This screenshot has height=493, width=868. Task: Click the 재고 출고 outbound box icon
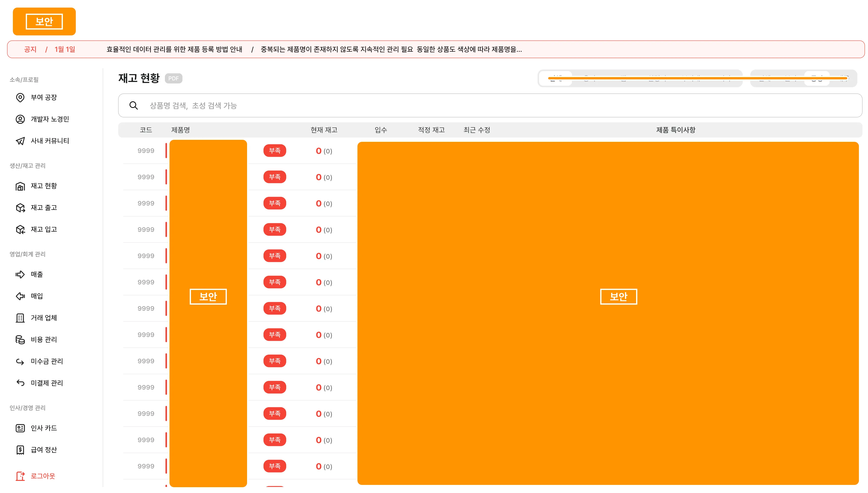point(20,208)
